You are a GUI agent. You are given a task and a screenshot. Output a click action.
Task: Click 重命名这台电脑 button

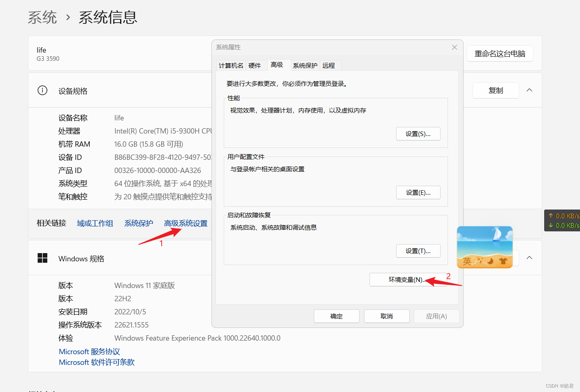[500, 54]
